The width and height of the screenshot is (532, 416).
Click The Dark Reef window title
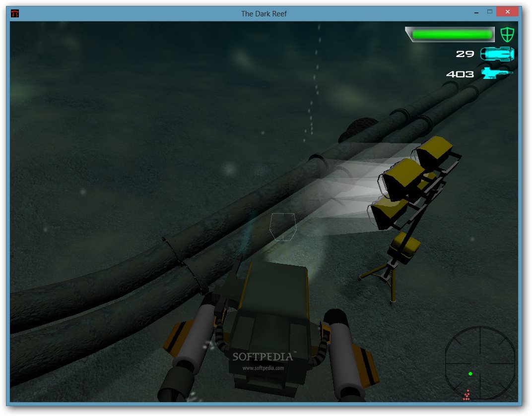point(264,14)
